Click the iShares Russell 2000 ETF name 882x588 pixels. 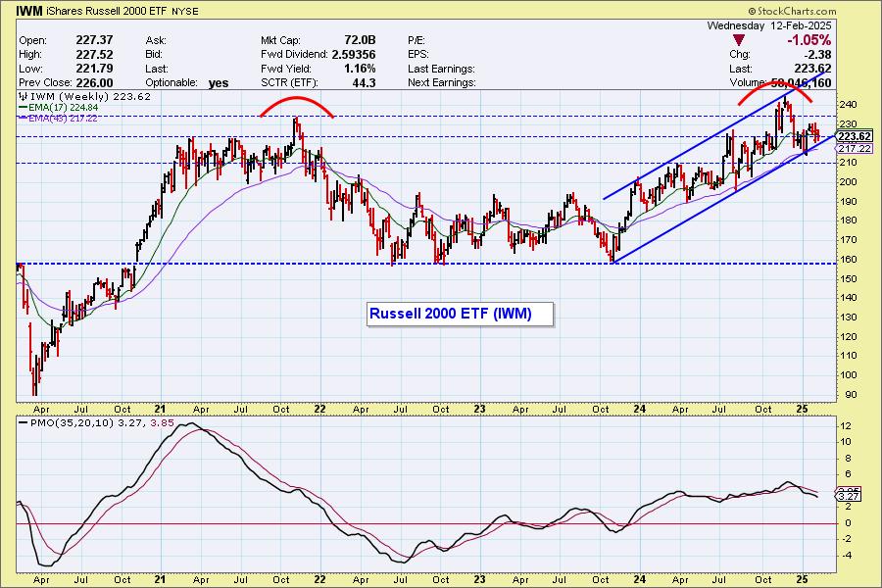pos(105,11)
